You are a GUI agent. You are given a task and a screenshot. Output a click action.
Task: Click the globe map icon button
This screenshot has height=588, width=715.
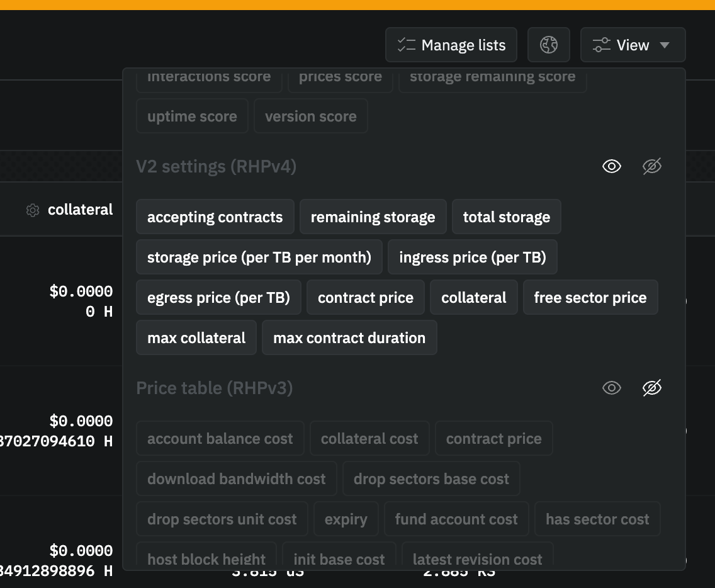pos(549,45)
